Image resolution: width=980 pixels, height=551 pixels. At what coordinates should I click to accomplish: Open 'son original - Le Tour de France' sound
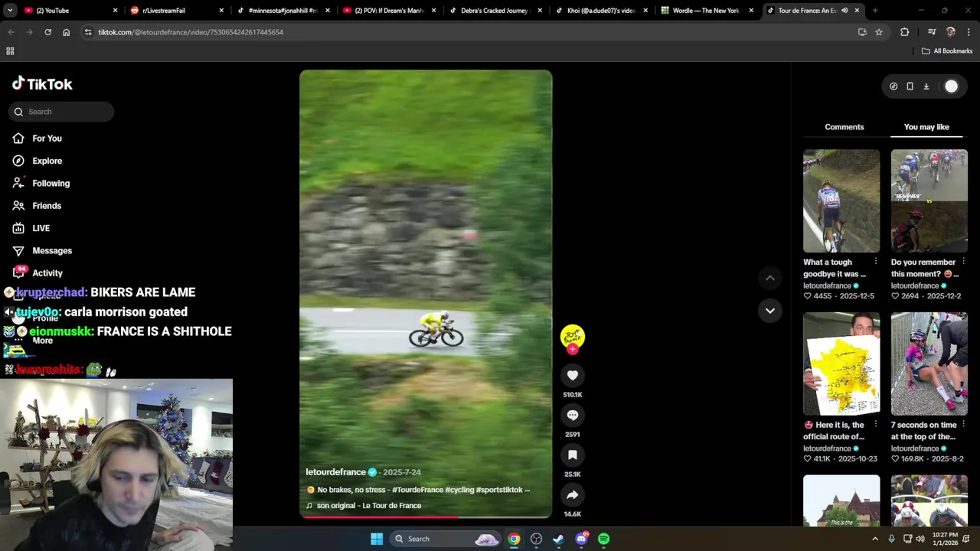point(369,506)
